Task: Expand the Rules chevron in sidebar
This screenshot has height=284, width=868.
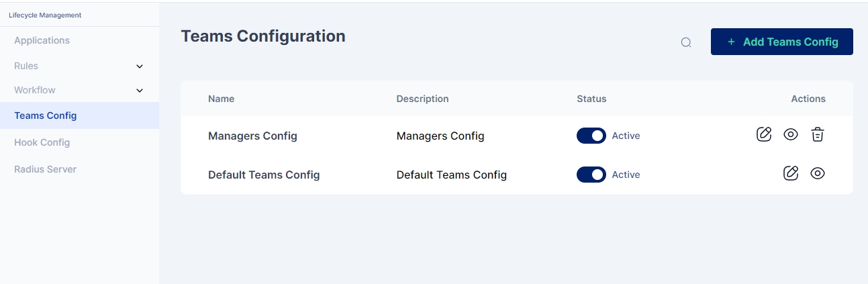Action: click(x=140, y=66)
